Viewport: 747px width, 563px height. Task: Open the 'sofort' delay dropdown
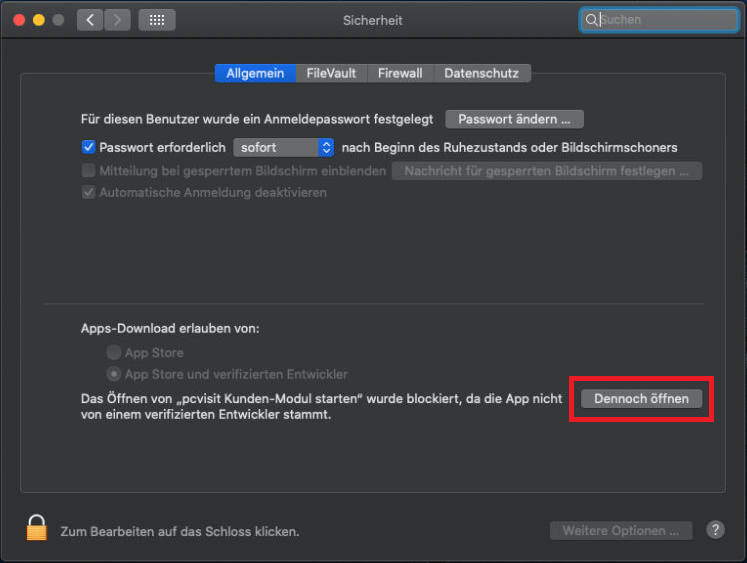point(284,147)
